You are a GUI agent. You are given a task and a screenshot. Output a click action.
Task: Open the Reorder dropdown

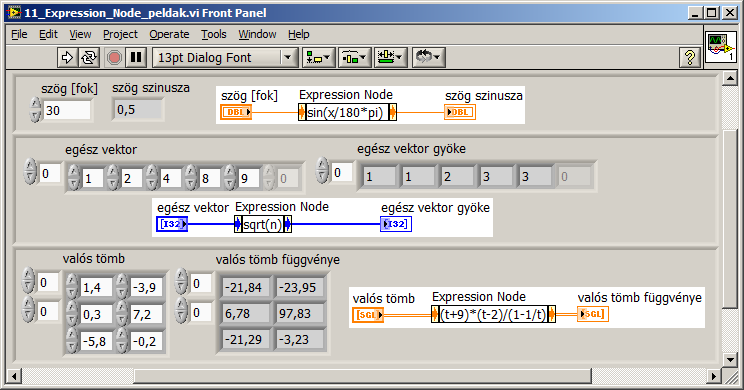coord(428,57)
